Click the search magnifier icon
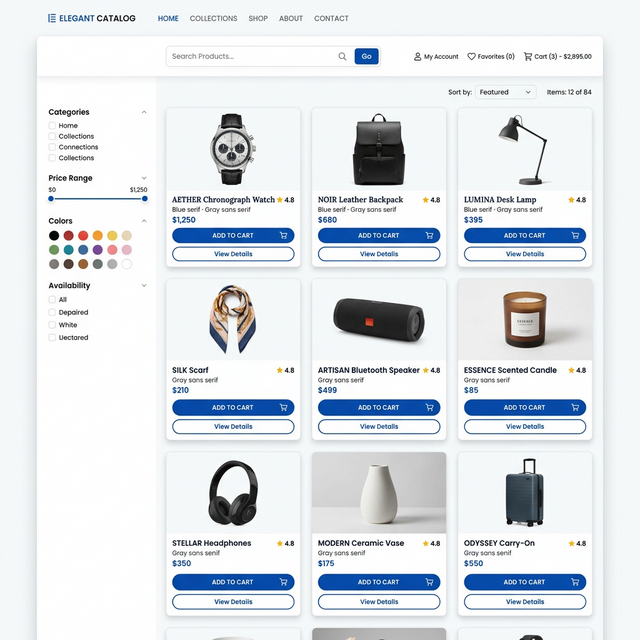Image resolution: width=640 pixels, height=640 pixels. [x=342, y=56]
